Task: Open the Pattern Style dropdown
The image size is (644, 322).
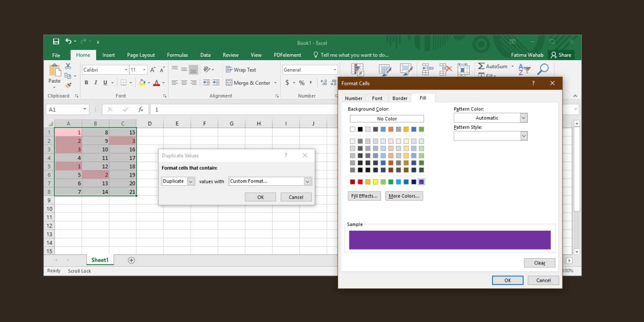Action: click(524, 136)
